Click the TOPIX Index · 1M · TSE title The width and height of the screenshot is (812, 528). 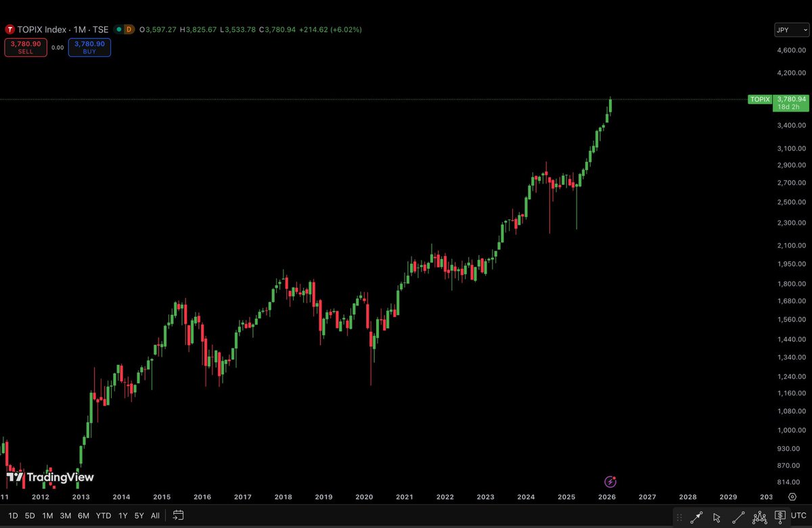tap(63, 30)
